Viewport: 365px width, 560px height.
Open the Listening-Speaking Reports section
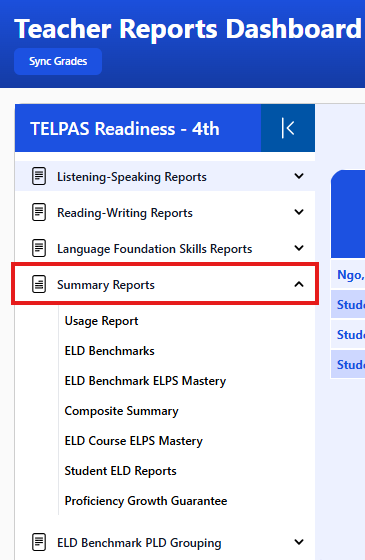[165, 176]
